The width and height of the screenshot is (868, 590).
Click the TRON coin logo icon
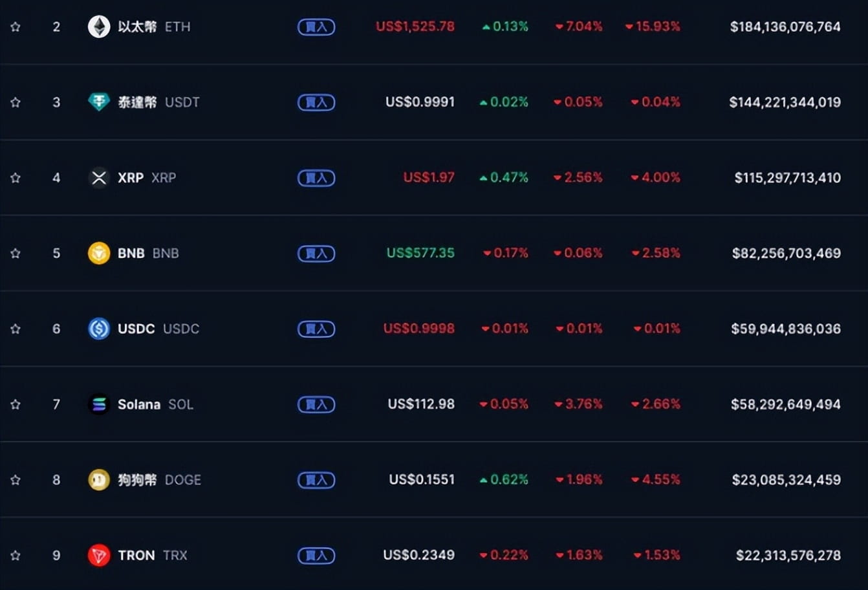coord(99,555)
